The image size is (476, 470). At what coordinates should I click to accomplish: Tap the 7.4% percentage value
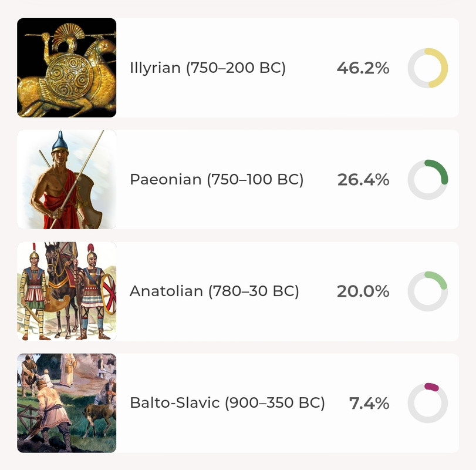[x=369, y=403]
